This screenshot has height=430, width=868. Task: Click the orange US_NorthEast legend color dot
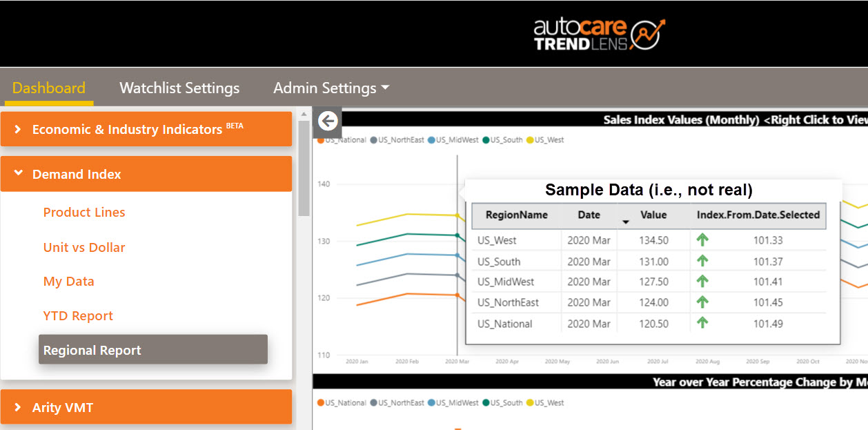373,140
